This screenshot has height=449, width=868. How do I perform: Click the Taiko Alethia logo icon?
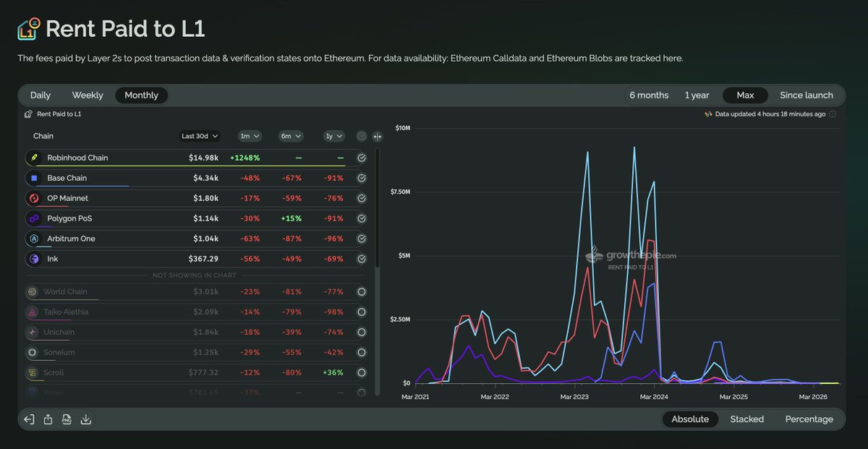pos(32,312)
